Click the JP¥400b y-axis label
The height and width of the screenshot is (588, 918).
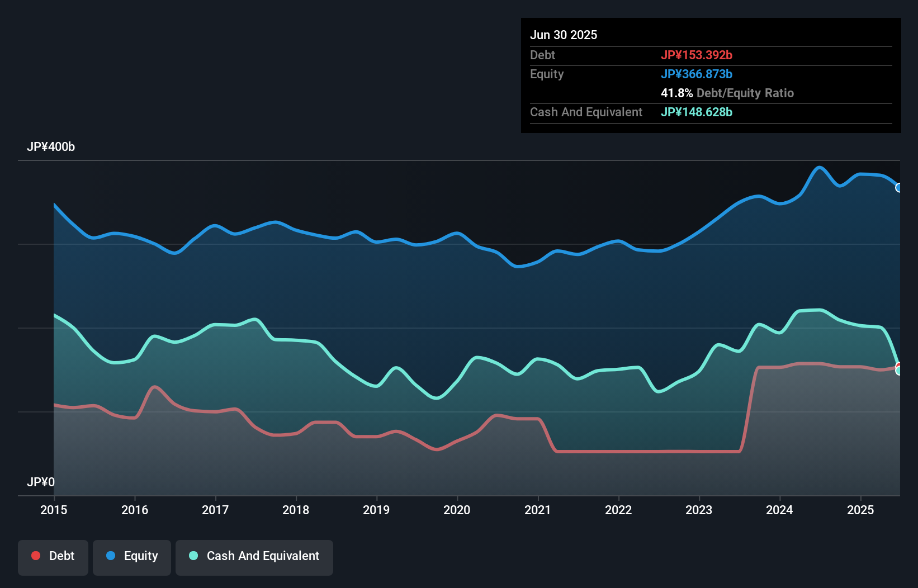(x=51, y=146)
